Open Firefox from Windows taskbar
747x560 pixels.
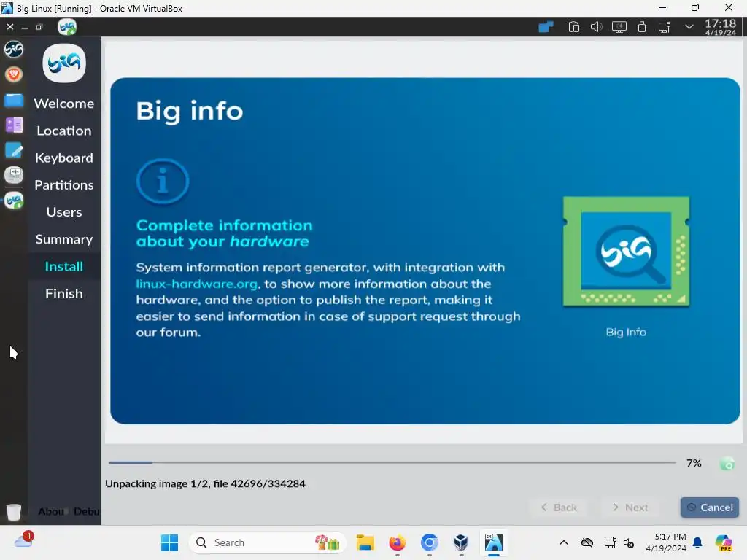[x=398, y=542]
